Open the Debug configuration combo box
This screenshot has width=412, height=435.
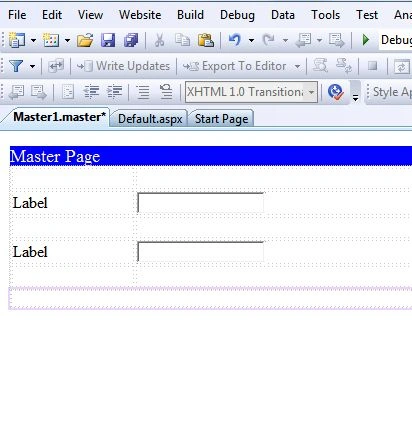[x=395, y=40]
